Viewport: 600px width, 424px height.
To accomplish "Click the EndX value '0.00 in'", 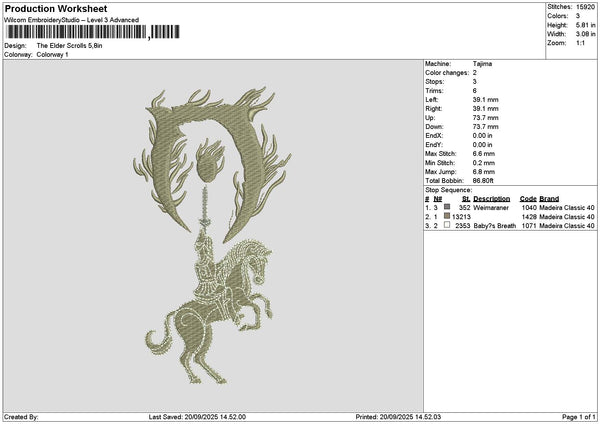I will pyautogui.click(x=483, y=136).
